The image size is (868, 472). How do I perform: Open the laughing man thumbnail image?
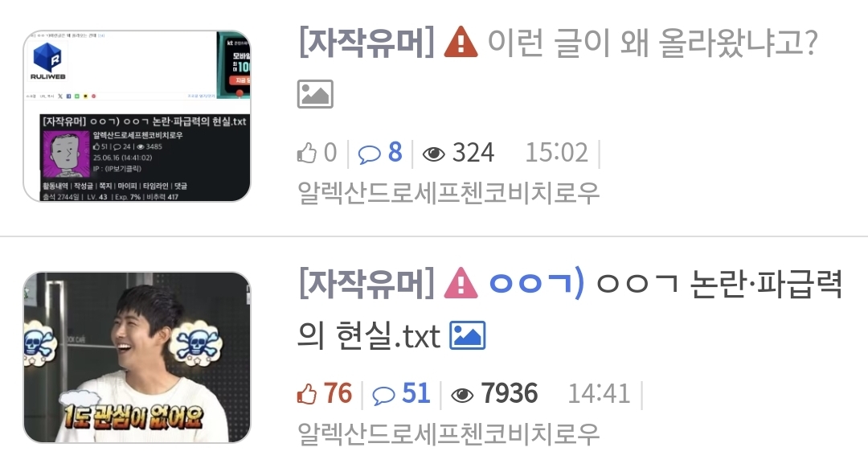pos(137,357)
